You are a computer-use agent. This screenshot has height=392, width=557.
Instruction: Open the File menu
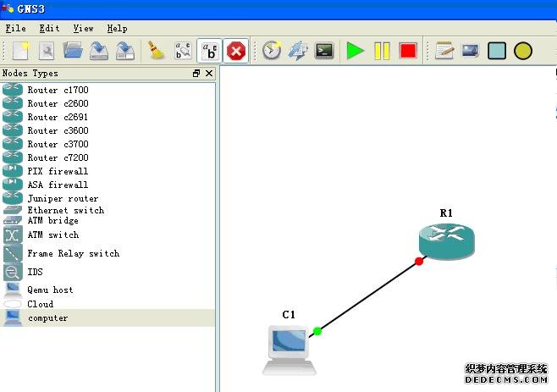(x=15, y=28)
